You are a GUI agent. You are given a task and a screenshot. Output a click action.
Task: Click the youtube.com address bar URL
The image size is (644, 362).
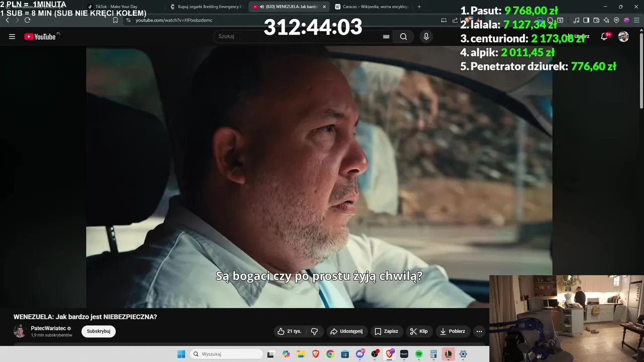click(x=174, y=20)
